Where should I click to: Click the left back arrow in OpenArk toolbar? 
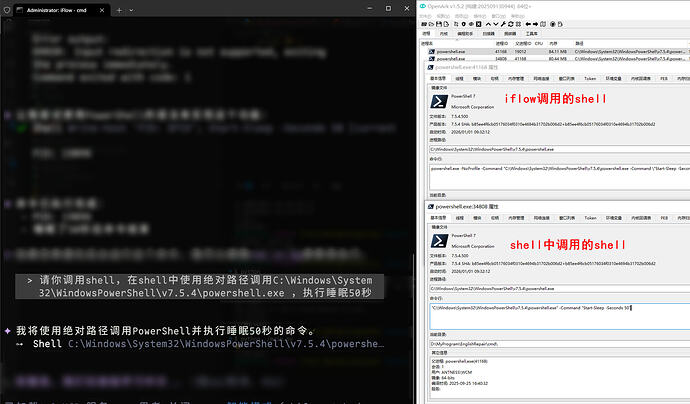528,24
